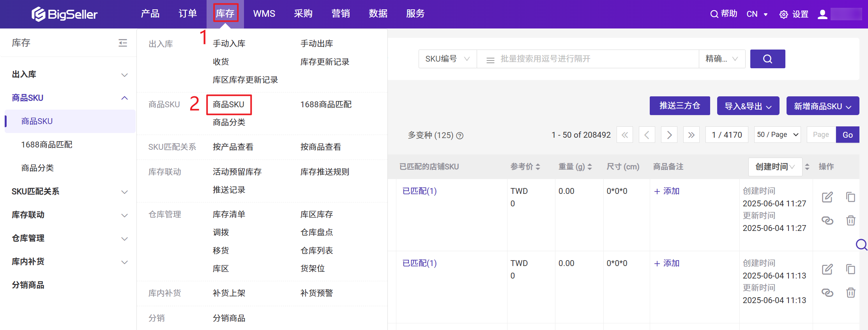Open 1688商品匹配 in the left sidebar
Viewport: 868px width, 330px height.
click(x=47, y=145)
